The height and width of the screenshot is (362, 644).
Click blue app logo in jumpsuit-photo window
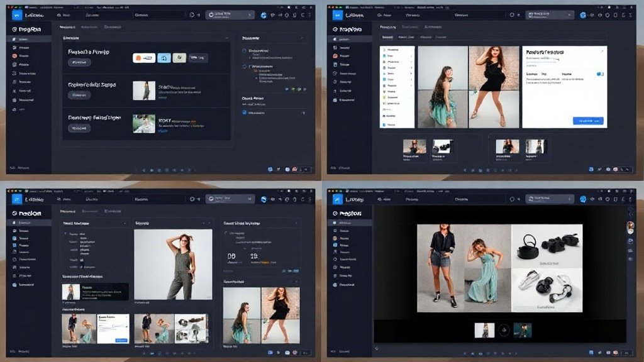17,199
